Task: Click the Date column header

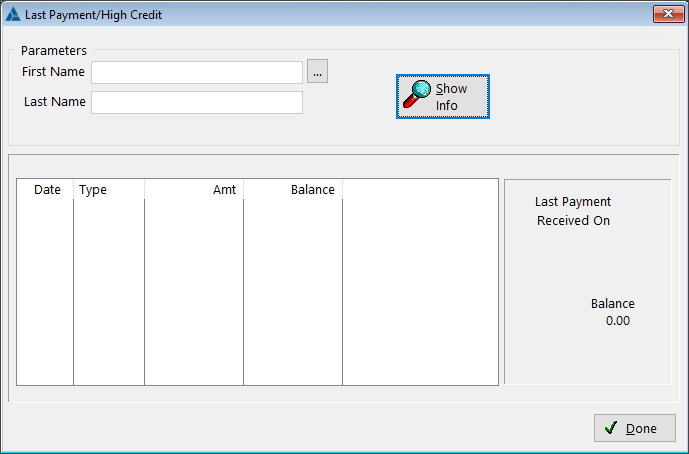Action: point(45,189)
